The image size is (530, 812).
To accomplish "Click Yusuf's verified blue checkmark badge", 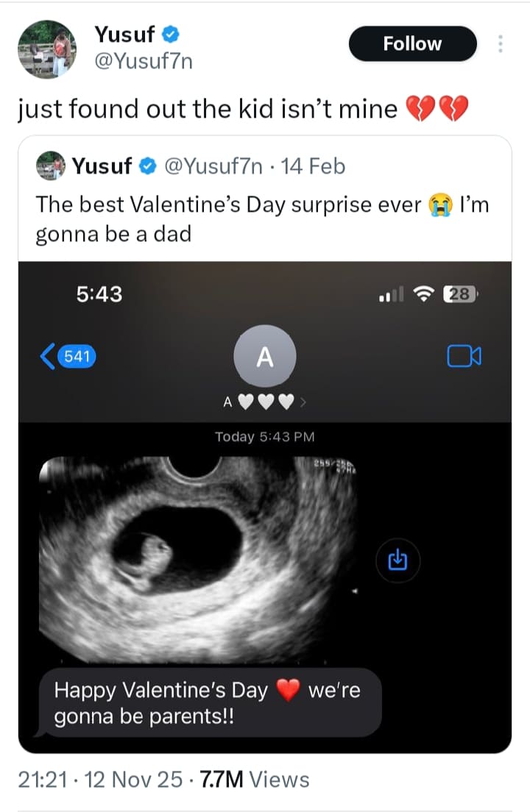I will [x=170, y=35].
